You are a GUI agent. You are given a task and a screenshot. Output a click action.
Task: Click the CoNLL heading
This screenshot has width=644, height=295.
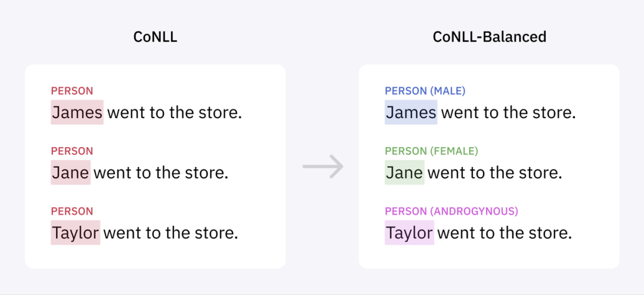(x=155, y=37)
